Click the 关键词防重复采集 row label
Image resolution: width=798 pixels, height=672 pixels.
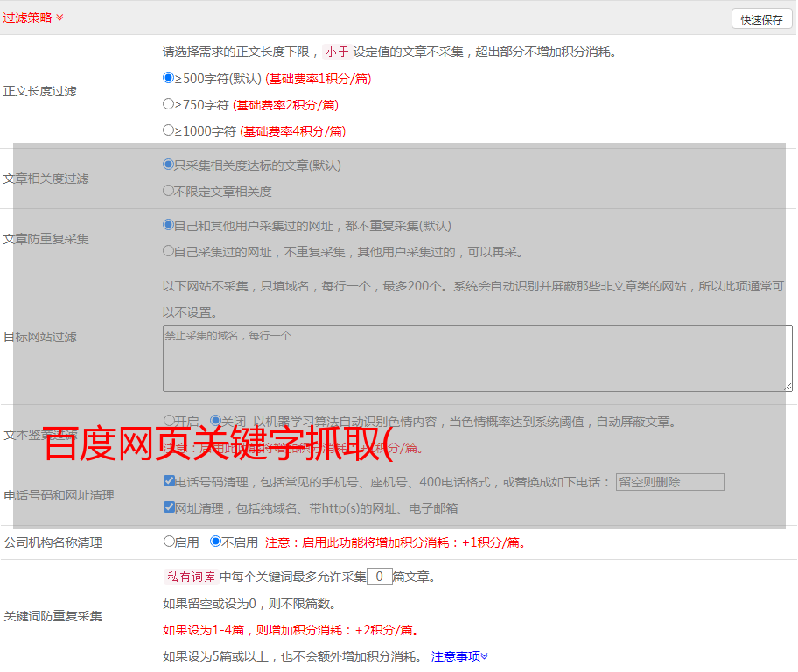pos(52,616)
